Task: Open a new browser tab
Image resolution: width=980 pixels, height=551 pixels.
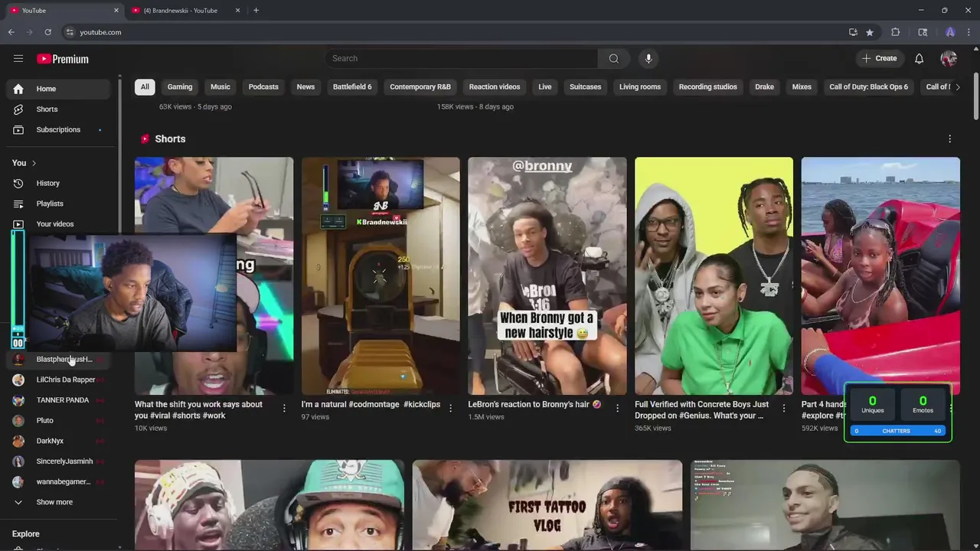Action: click(256, 11)
